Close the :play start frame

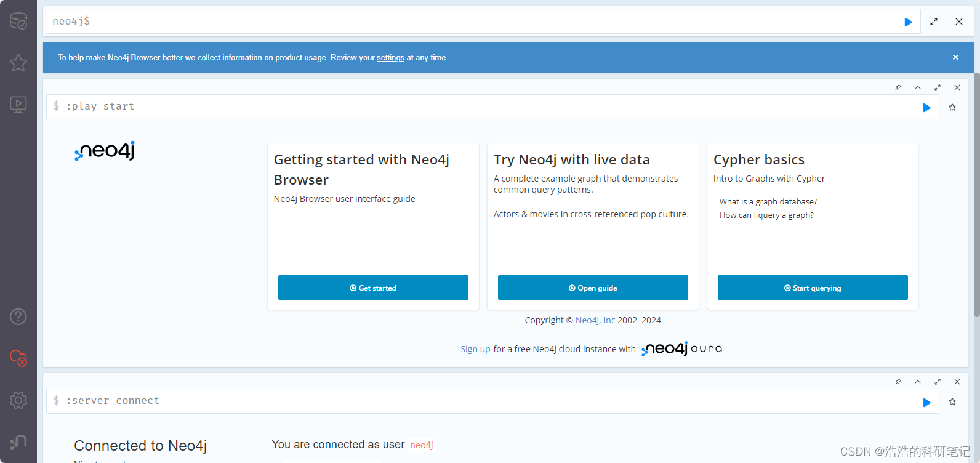(x=957, y=87)
